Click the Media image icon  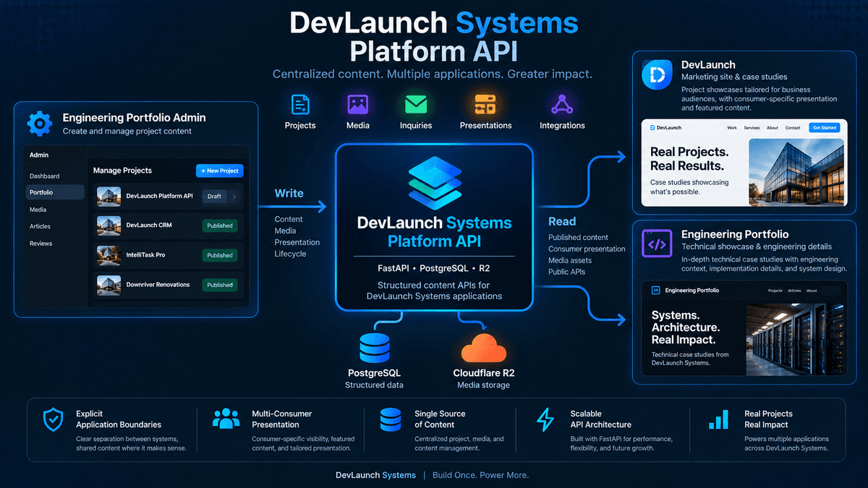358,104
